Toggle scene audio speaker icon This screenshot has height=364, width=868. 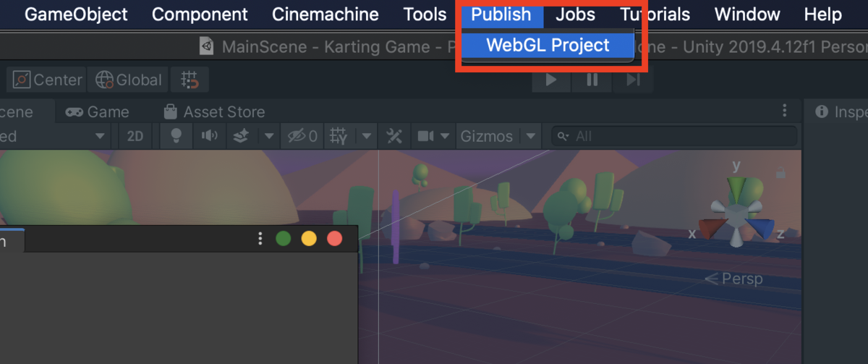tap(209, 136)
